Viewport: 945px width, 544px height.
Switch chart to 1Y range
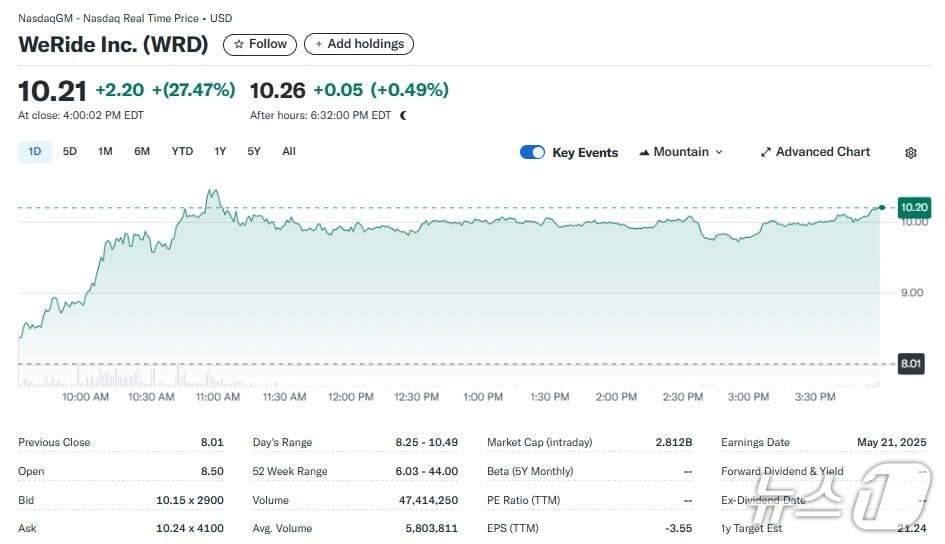[x=220, y=152]
